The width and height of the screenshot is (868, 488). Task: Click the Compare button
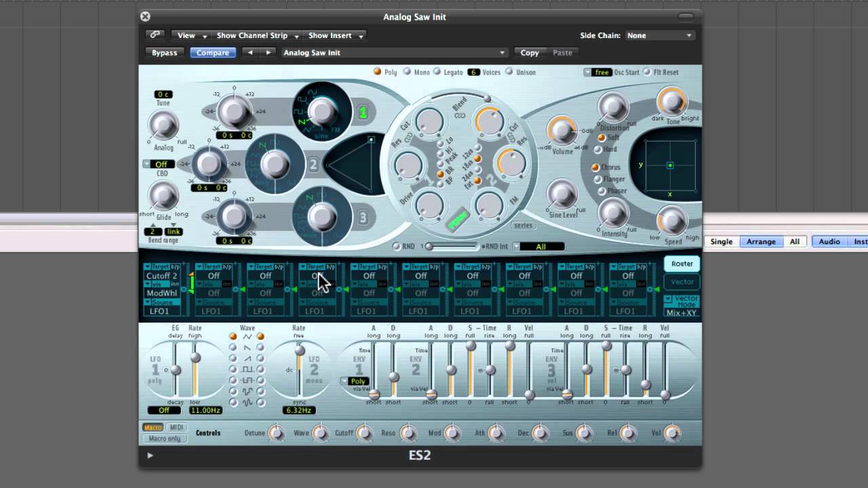(x=213, y=52)
